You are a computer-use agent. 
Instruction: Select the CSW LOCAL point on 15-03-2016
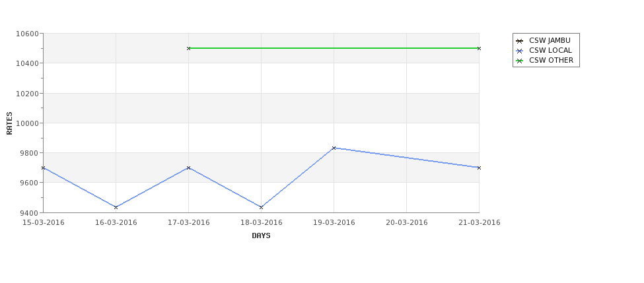coord(43,168)
